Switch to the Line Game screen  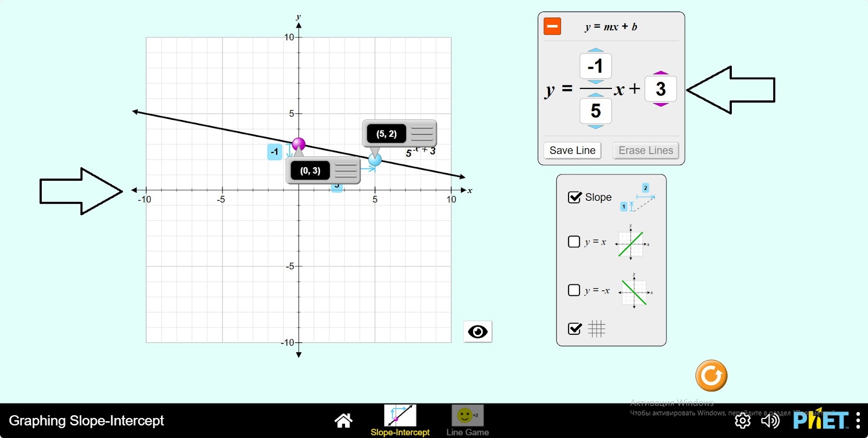tap(467, 420)
